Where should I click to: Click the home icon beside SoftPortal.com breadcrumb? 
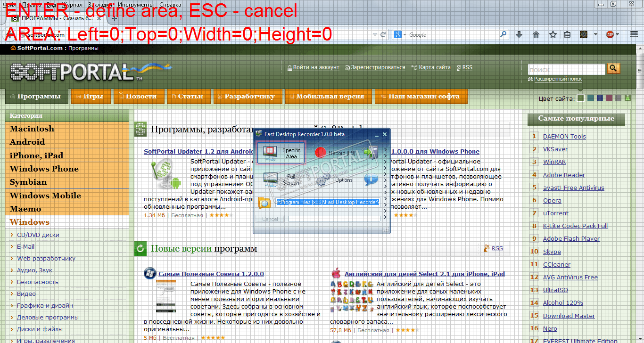coord(13,48)
